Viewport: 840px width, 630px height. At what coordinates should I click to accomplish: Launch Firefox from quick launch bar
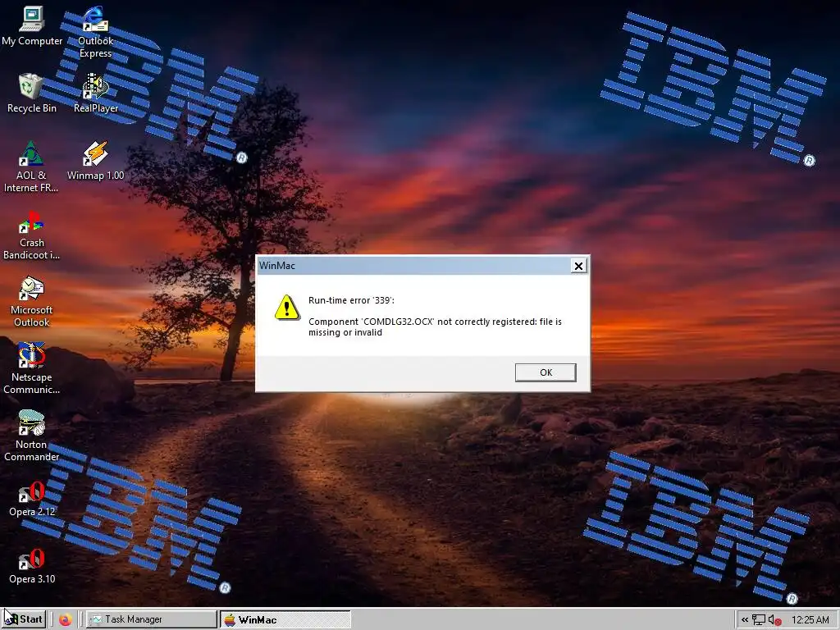(66, 620)
